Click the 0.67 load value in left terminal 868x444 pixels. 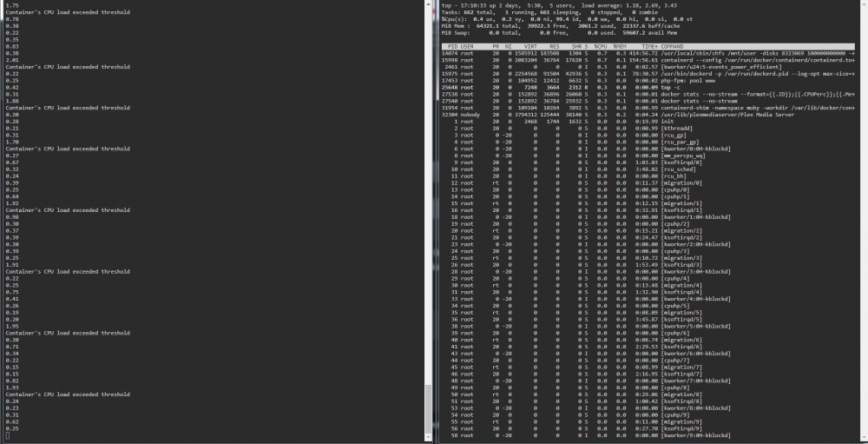point(12,162)
